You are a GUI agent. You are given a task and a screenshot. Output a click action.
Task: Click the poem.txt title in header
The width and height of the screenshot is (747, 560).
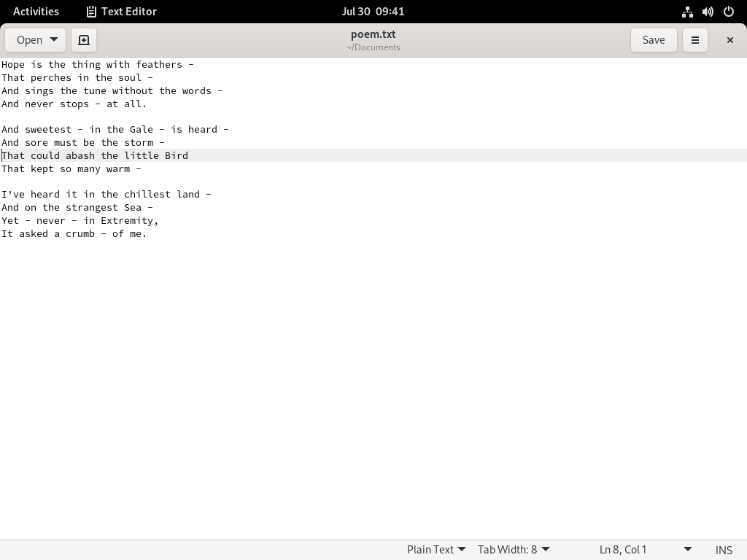[x=373, y=34]
